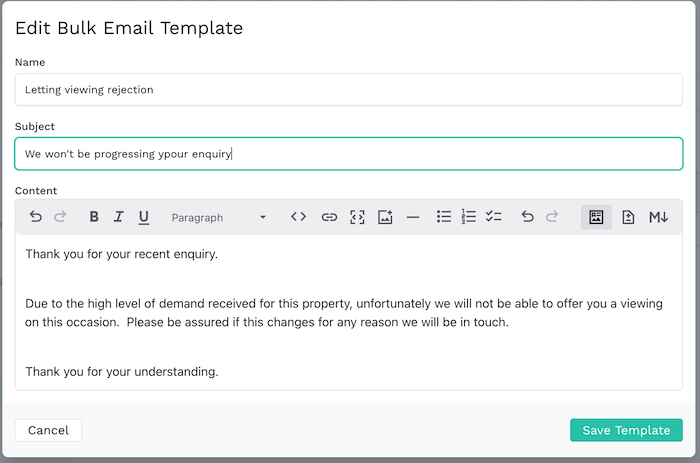
Task: Toggle the WYSIWYG preview mode button
Action: [596, 217]
